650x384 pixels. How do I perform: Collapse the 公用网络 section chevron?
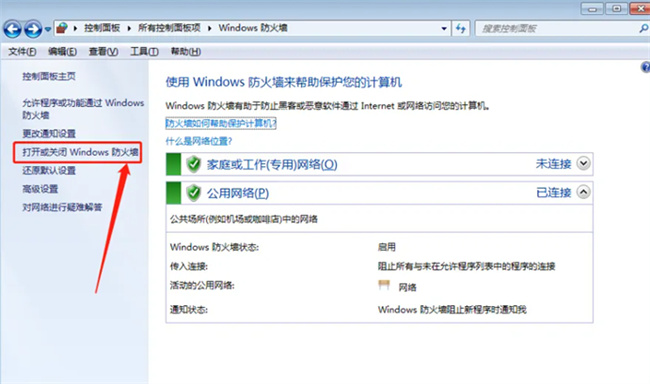click(583, 192)
